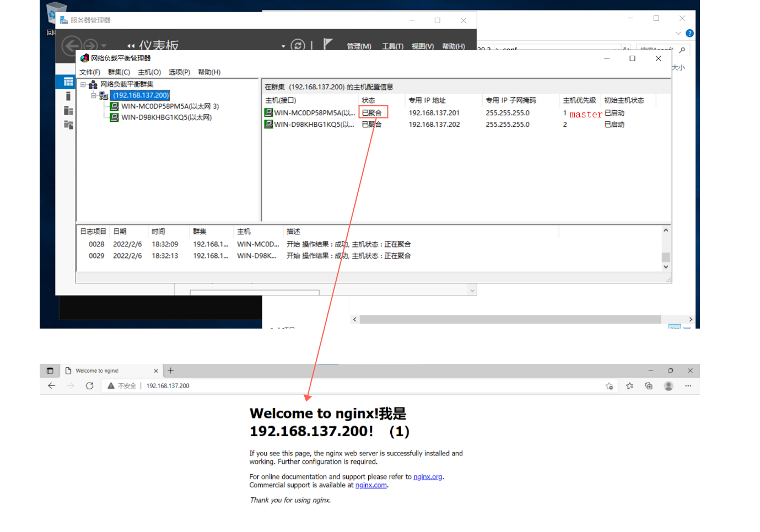Open the 管理(M) menu in Server Manager
This screenshot has width=760, height=532.
pyautogui.click(x=359, y=46)
